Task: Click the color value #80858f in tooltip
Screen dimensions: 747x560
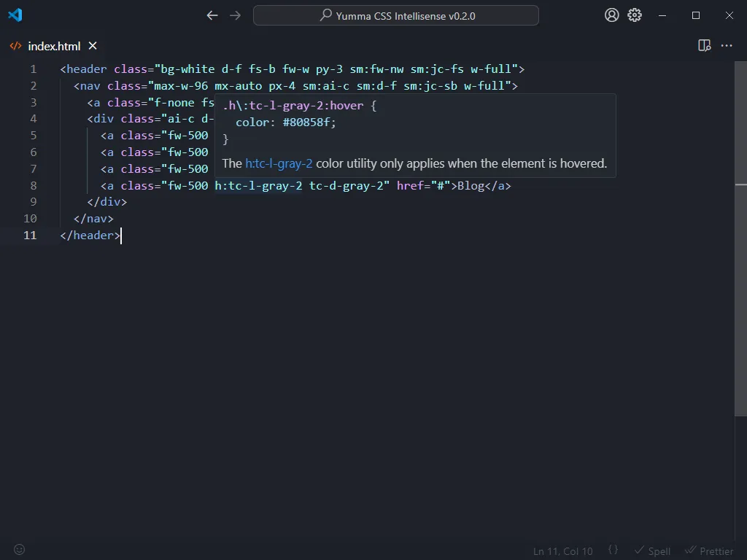Action: click(x=306, y=122)
